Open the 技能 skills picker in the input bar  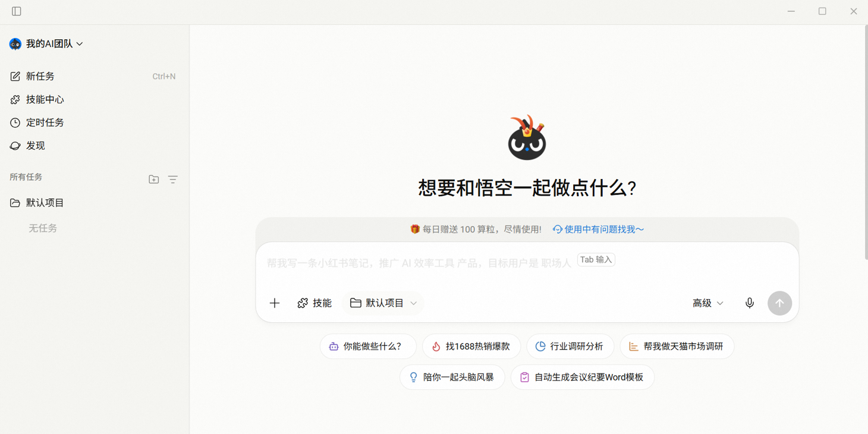coord(314,303)
